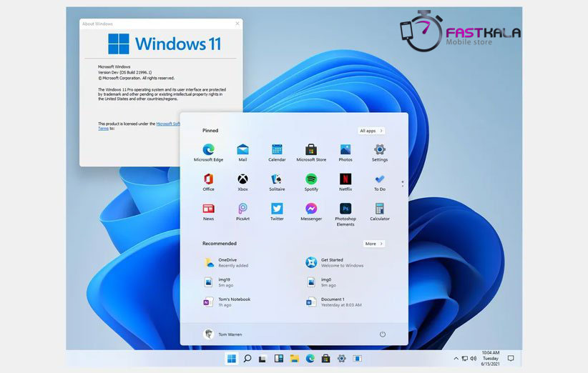Viewport: 588px width, 373px height.
Task: Open Microsoft Store pinned app
Action: 311,152
